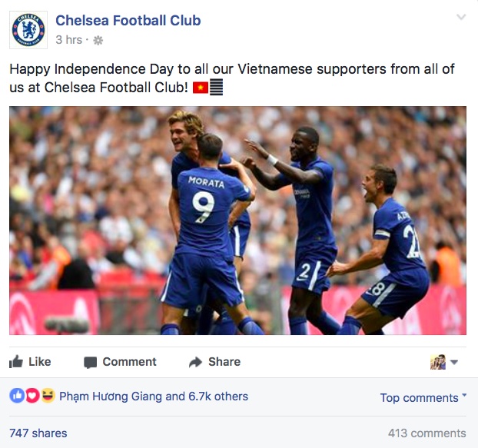Click the red Love reaction icon
Viewport: 478px width, 448px height.
32,397
